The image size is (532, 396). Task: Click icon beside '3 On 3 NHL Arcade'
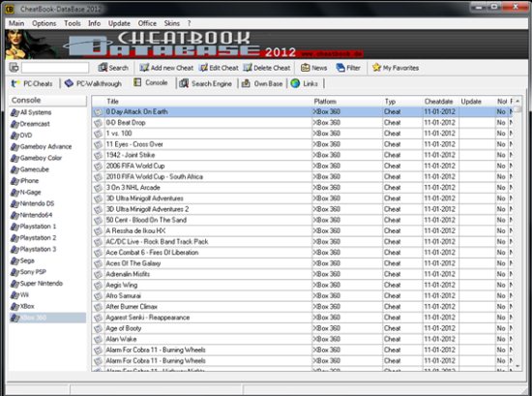coord(98,188)
